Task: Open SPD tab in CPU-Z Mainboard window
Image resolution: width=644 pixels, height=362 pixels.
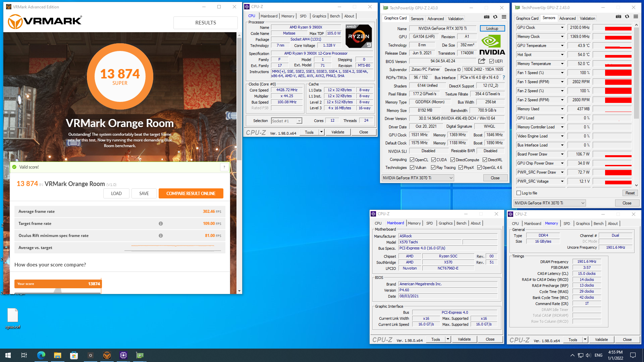Action: point(429,223)
